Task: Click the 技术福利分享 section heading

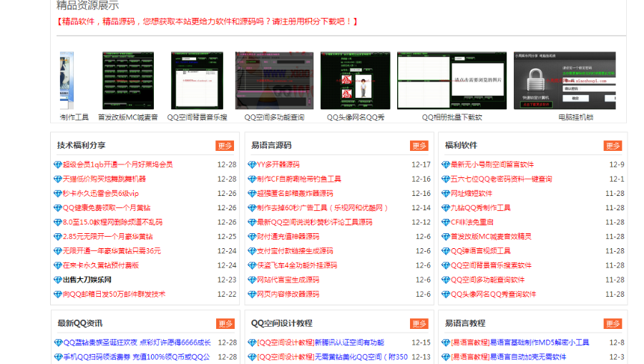Action: [x=82, y=145]
